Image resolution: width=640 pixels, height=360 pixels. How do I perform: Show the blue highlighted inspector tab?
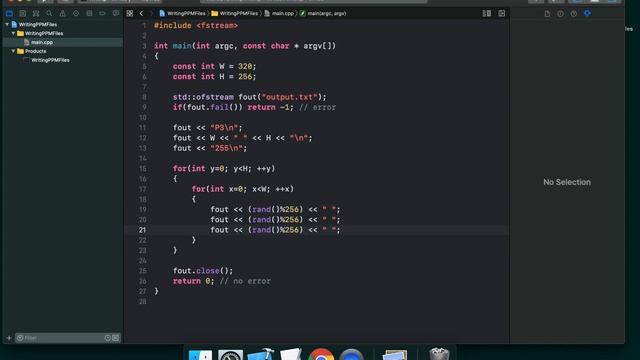(587, 13)
